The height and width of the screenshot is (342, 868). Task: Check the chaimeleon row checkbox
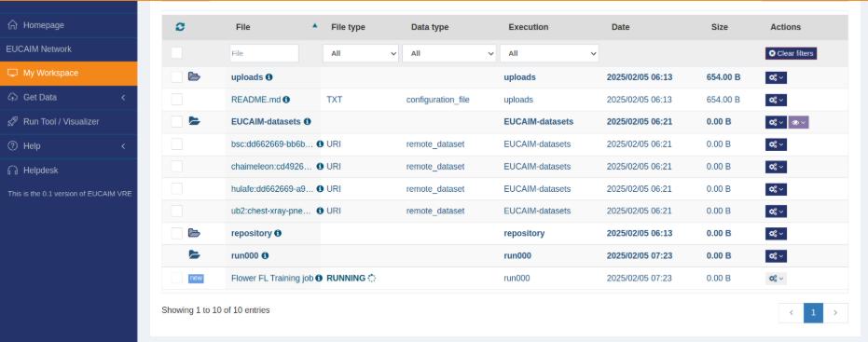point(176,166)
